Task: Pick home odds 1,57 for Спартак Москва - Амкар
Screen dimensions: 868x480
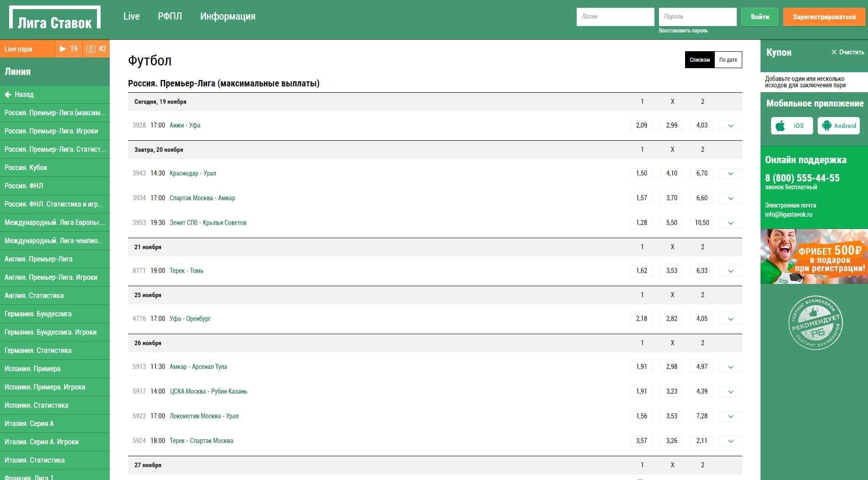Action: pos(642,198)
